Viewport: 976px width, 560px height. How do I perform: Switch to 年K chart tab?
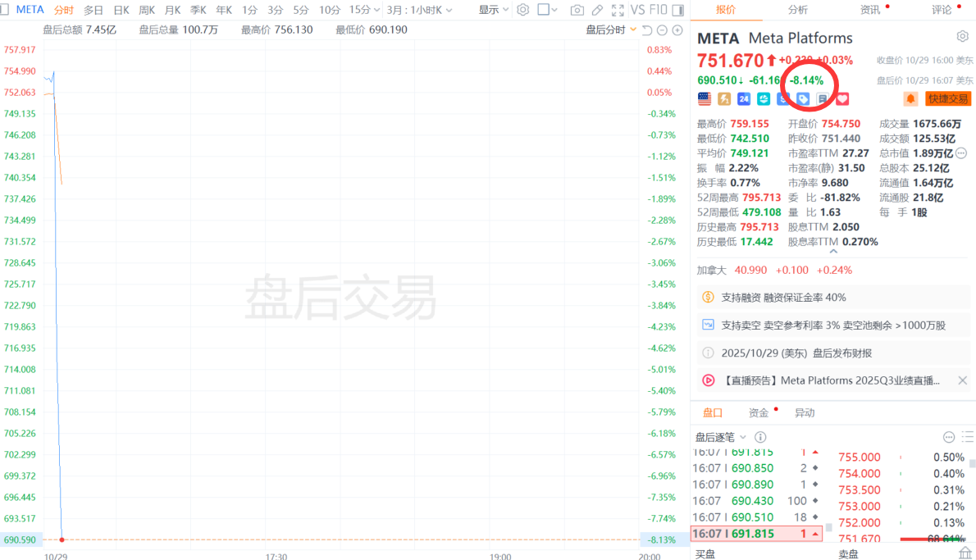pos(223,10)
